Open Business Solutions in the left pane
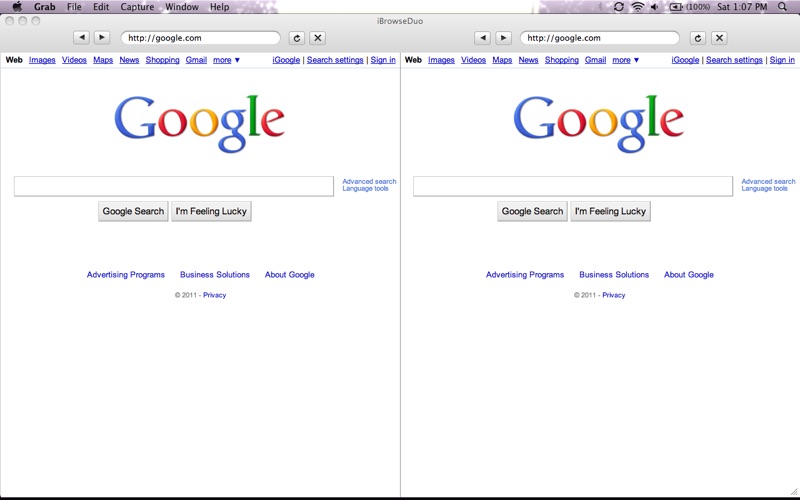 click(x=215, y=274)
